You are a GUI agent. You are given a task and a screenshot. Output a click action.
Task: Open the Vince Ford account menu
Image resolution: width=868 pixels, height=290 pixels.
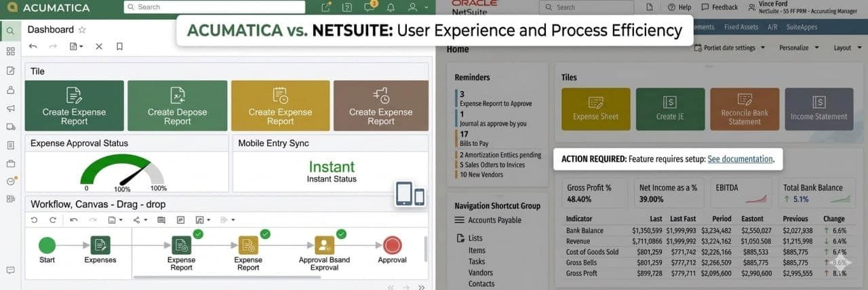click(x=802, y=7)
